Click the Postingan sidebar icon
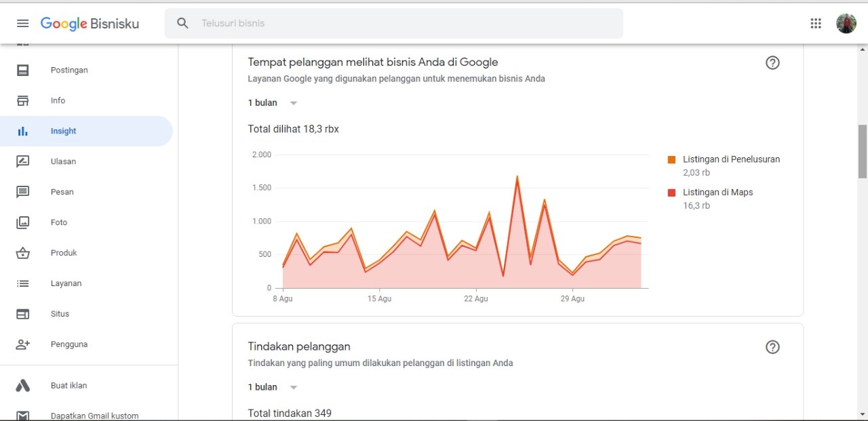The image size is (868, 421). (23, 70)
